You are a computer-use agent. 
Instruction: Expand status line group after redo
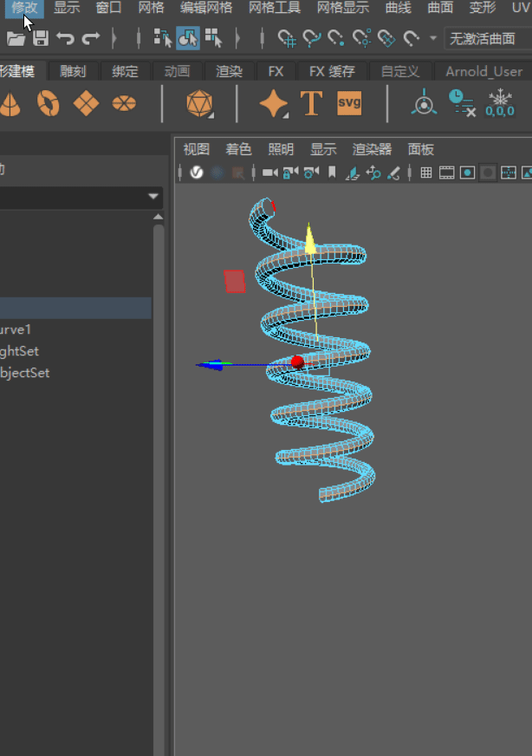(x=114, y=38)
